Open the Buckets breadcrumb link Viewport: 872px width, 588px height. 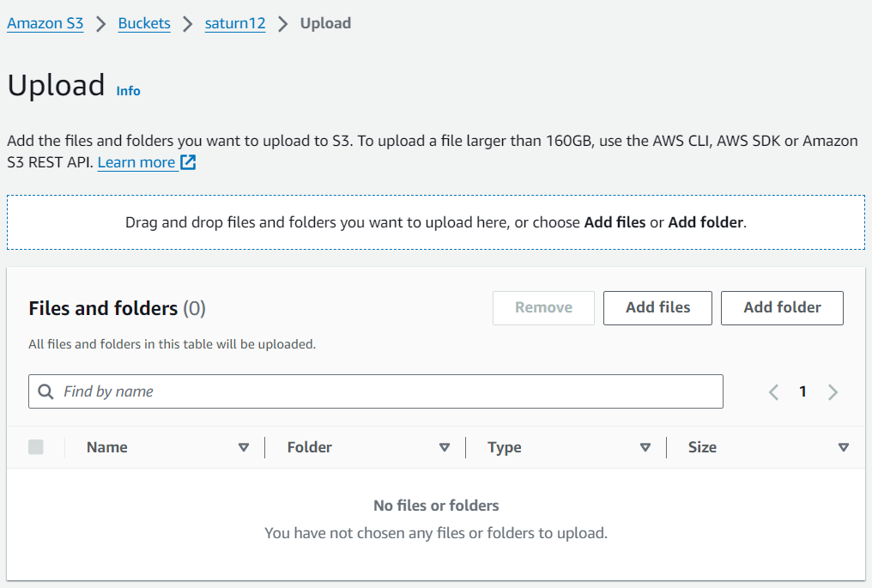(143, 23)
